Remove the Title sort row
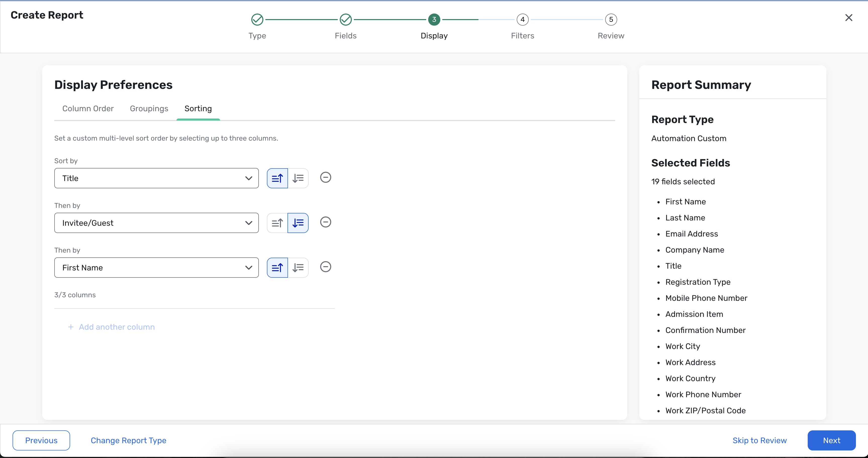This screenshot has height=458, width=868. click(325, 178)
